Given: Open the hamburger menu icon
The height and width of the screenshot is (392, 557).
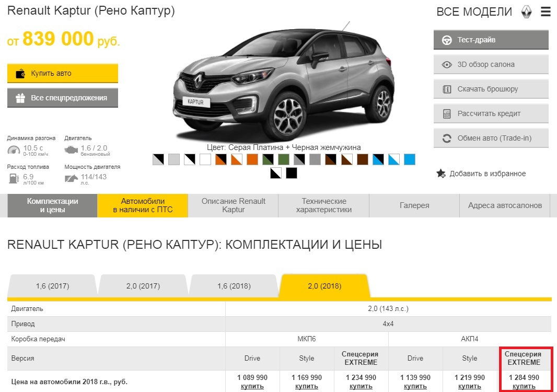Looking at the screenshot, I should [x=546, y=11].
